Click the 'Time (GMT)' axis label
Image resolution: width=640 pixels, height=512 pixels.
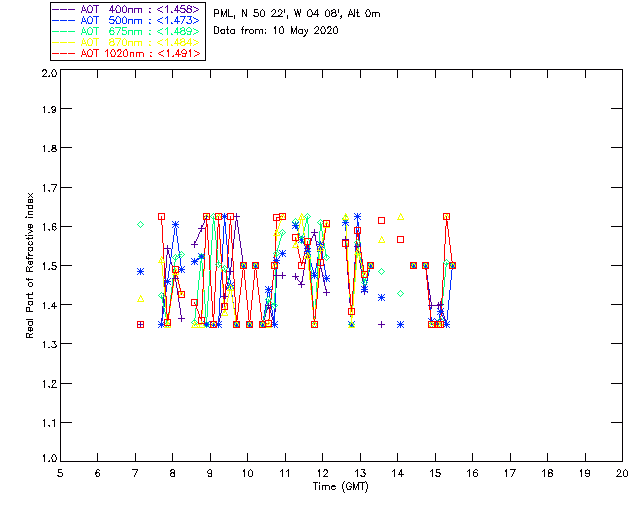340,487
